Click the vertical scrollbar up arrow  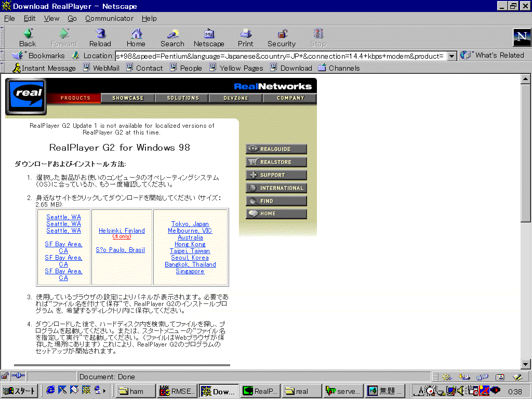(525, 79)
